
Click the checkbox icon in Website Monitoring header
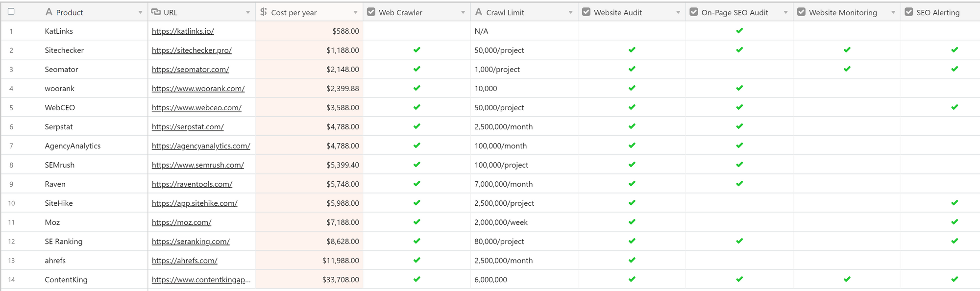[801, 12]
